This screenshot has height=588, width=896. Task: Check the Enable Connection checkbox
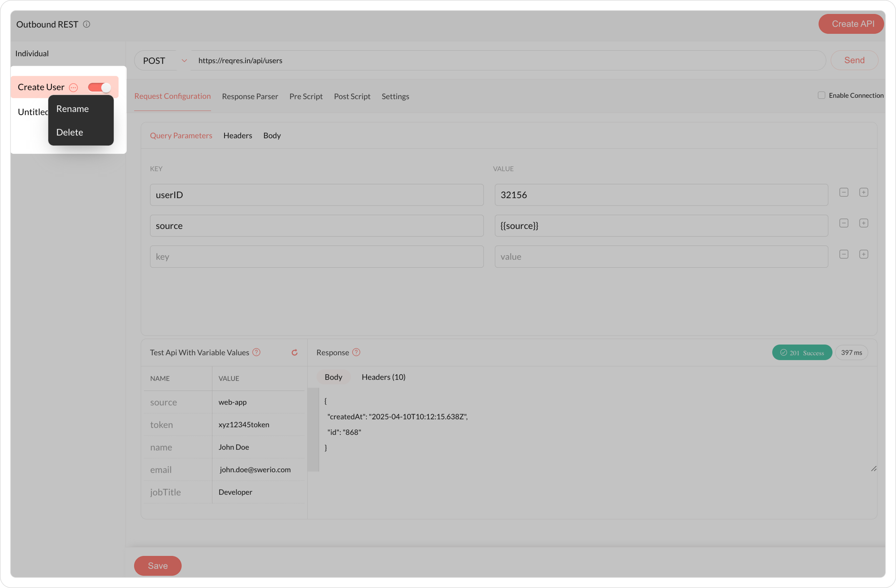point(821,95)
